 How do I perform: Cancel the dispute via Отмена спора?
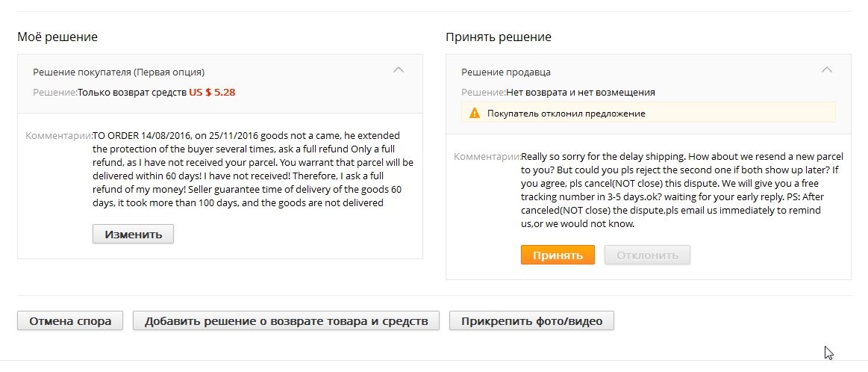point(70,320)
